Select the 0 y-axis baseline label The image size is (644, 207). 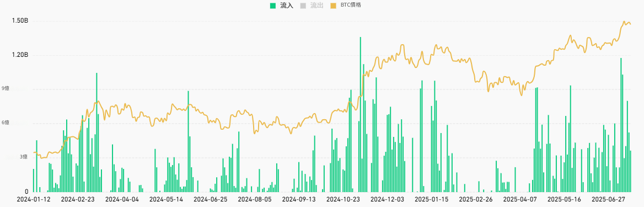tap(26, 192)
